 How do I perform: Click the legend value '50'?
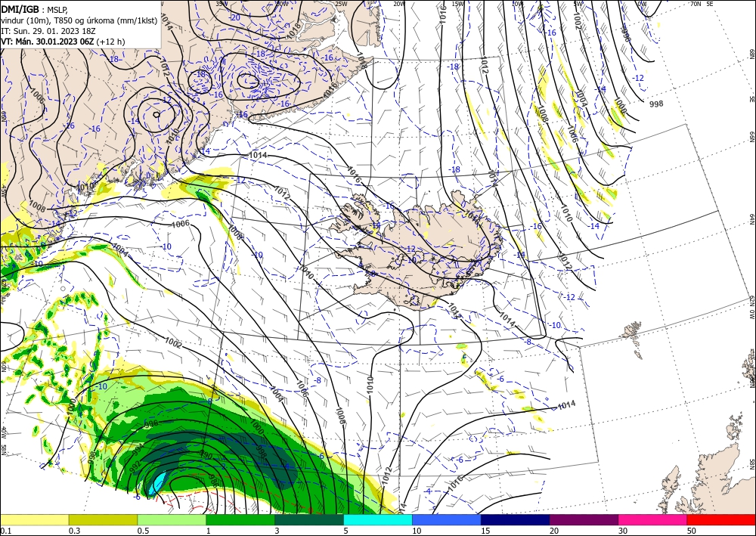692,531
